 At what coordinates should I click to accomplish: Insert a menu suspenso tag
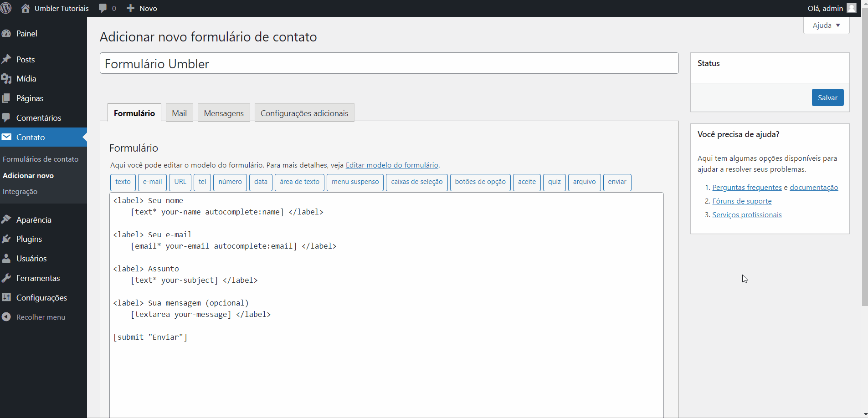click(355, 182)
